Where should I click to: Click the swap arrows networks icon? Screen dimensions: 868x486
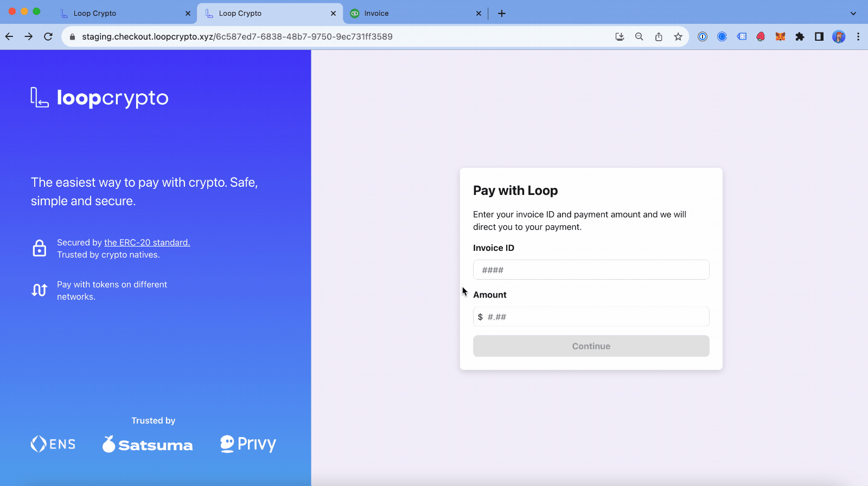40,291
